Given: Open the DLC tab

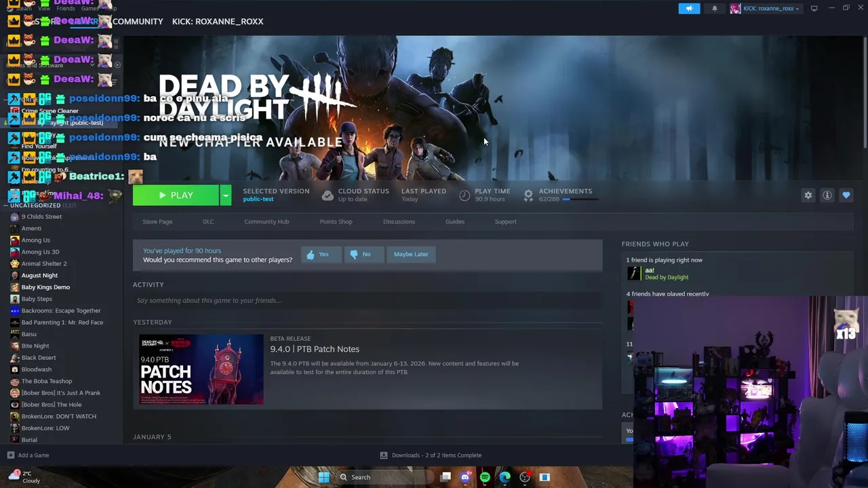Looking at the screenshot, I should (x=208, y=222).
